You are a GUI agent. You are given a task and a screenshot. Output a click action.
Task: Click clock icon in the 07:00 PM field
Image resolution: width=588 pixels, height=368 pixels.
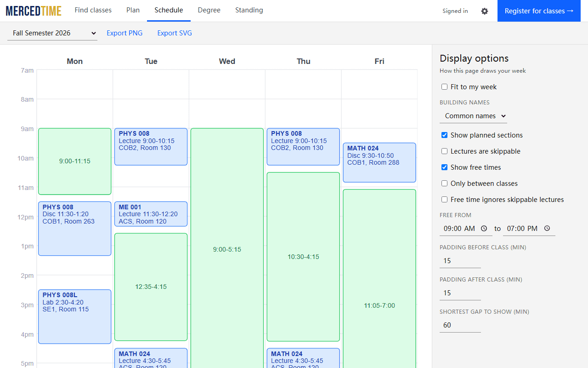click(x=547, y=229)
